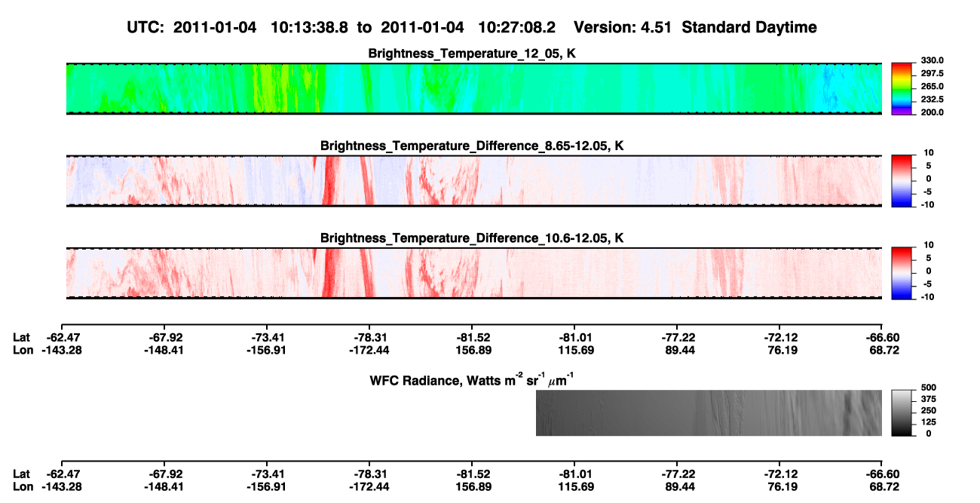Click the 375 label on the grayscale colorbar

[x=927, y=399]
